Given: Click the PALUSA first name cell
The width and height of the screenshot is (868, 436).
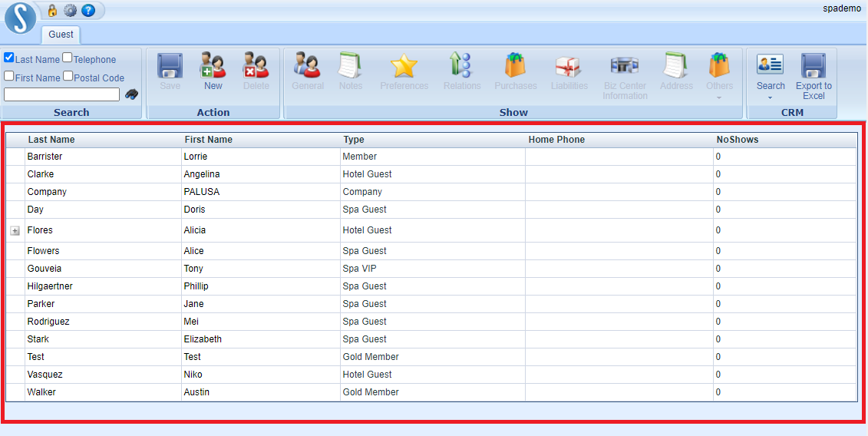Looking at the screenshot, I should click(261, 192).
